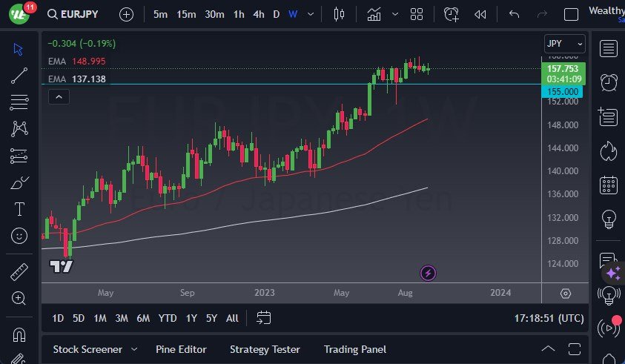The image size is (625, 364).
Task: Open the alerts clock icon
Action: click(609, 82)
